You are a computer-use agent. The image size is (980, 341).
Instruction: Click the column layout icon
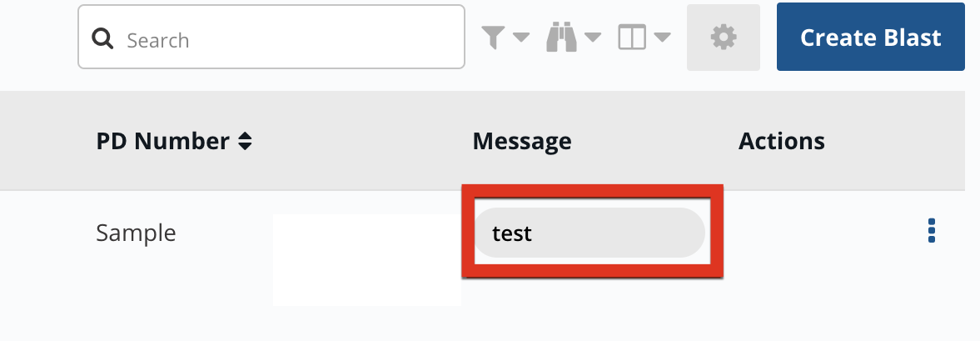tap(631, 38)
